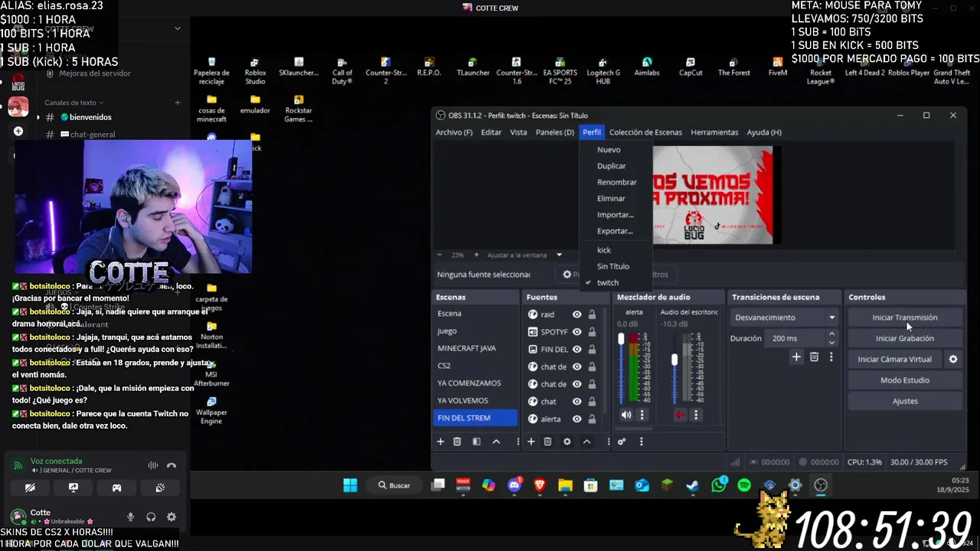Open source properties gear in Fuentes toolbar
Viewport: 980px width, 551px height.
tap(567, 442)
